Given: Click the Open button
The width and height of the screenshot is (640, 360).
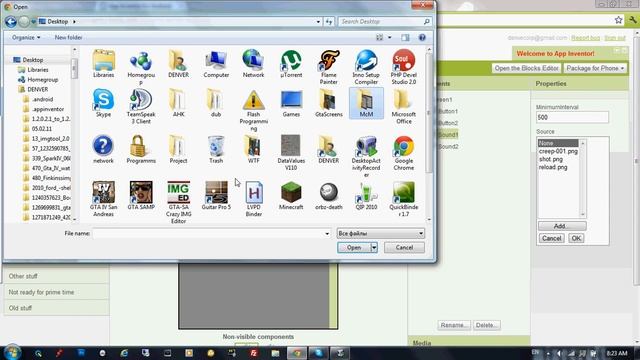Looking at the screenshot, I should click(x=354, y=247).
